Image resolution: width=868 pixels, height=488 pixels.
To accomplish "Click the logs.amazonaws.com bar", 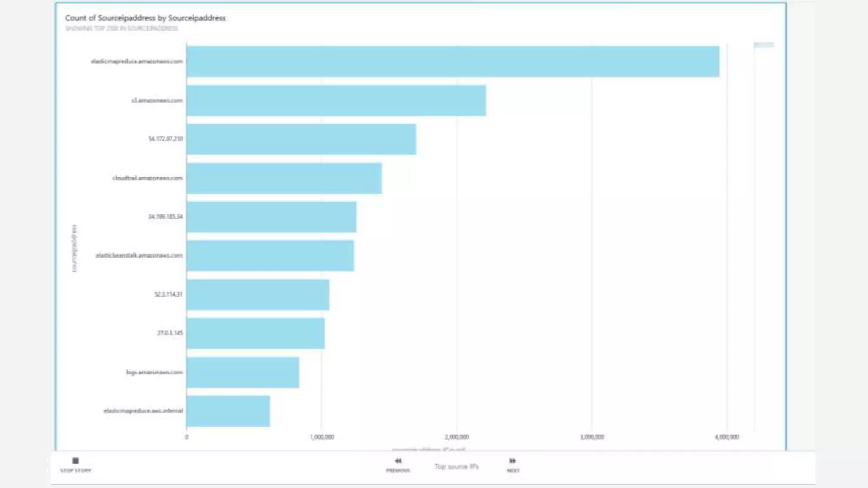I will pos(243,372).
